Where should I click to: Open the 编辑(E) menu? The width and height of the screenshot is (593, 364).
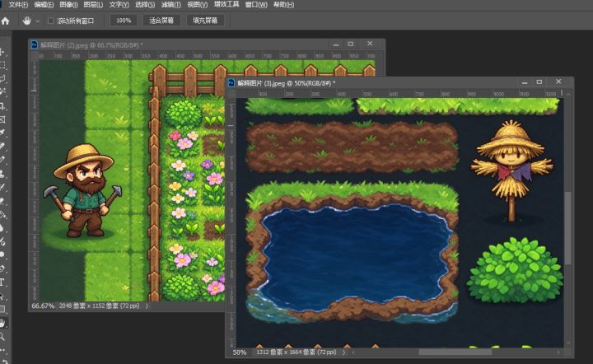tap(44, 5)
